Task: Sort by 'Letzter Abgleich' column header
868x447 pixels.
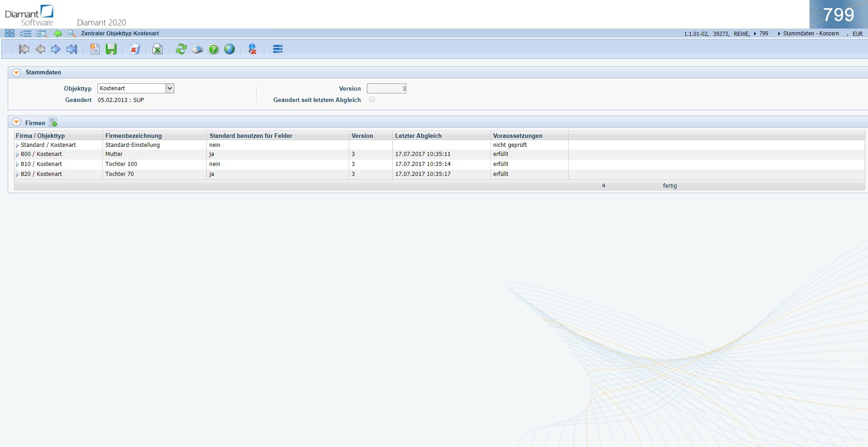Action: pyautogui.click(x=442, y=136)
